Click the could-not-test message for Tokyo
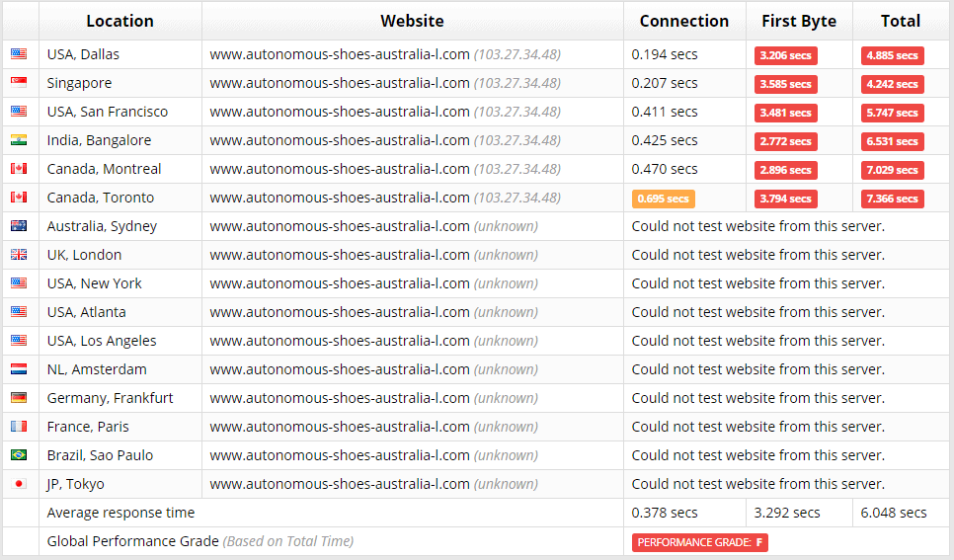Image resolution: width=954 pixels, height=560 pixels. (758, 483)
